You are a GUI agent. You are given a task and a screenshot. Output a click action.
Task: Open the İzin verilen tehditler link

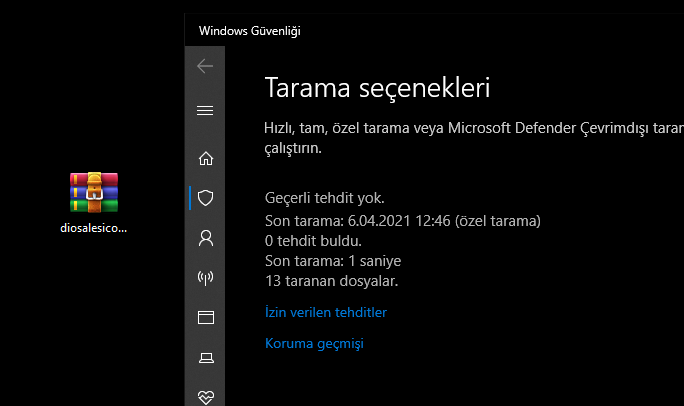(325, 312)
